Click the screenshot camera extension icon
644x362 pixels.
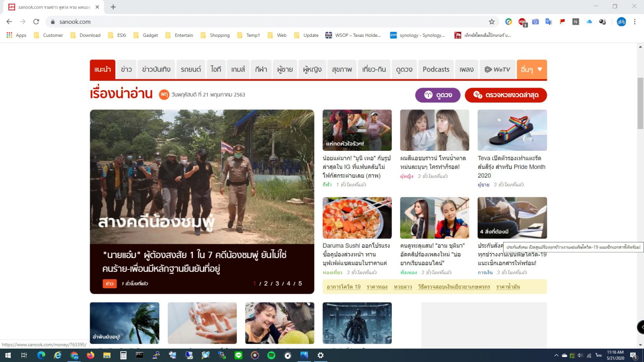535,21
